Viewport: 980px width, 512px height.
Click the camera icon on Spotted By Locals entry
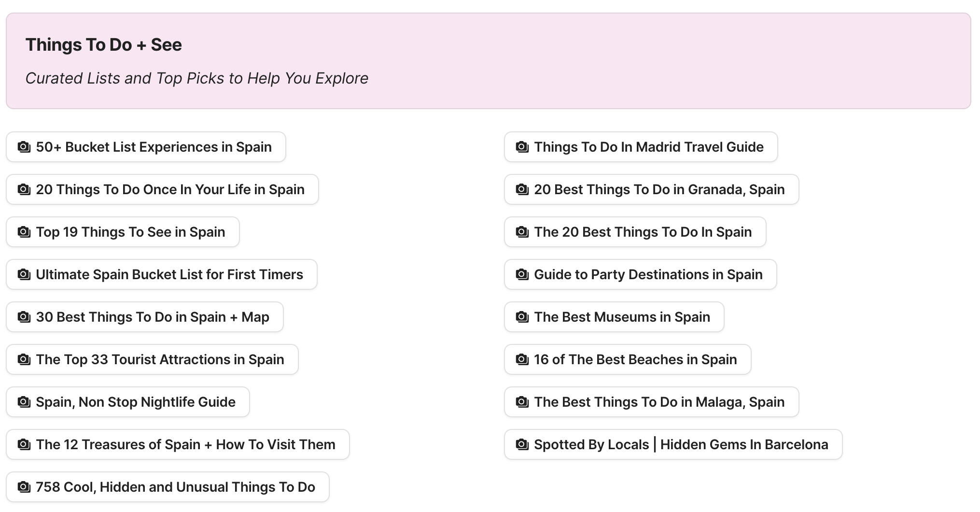[522, 444]
